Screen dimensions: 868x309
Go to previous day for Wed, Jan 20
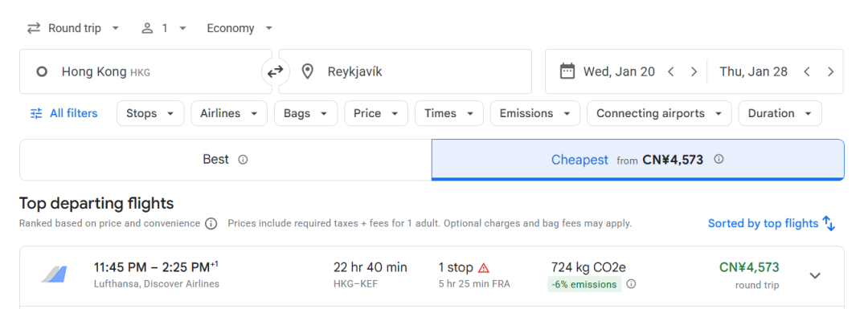[671, 71]
